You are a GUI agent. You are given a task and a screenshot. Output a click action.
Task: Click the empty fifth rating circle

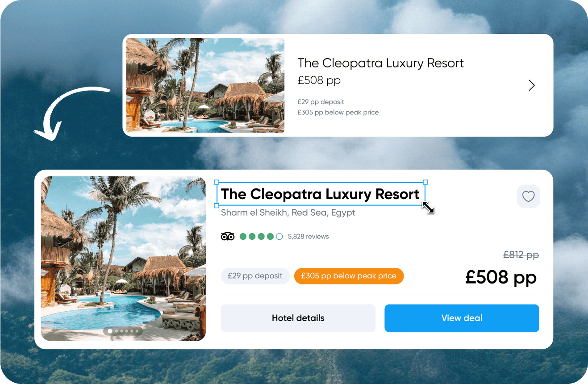click(x=279, y=237)
